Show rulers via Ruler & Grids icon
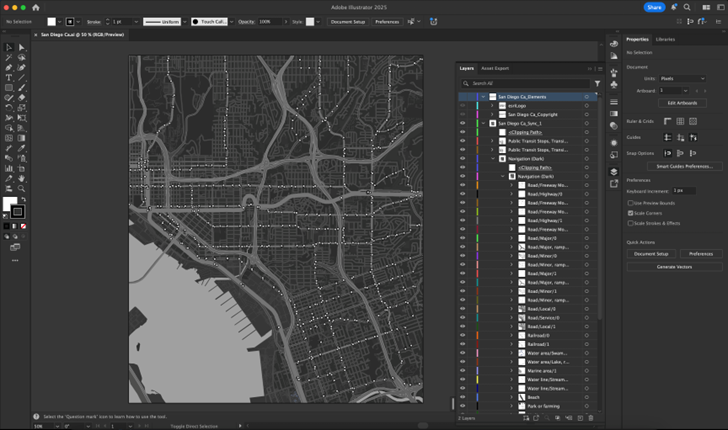This screenshot has width=728, height=430. 667,122
